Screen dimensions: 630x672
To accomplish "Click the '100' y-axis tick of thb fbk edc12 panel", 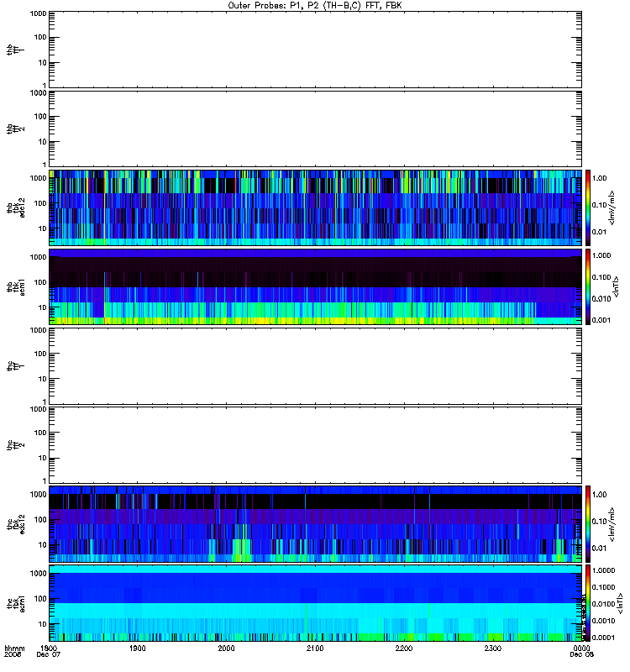I will 40,203.
